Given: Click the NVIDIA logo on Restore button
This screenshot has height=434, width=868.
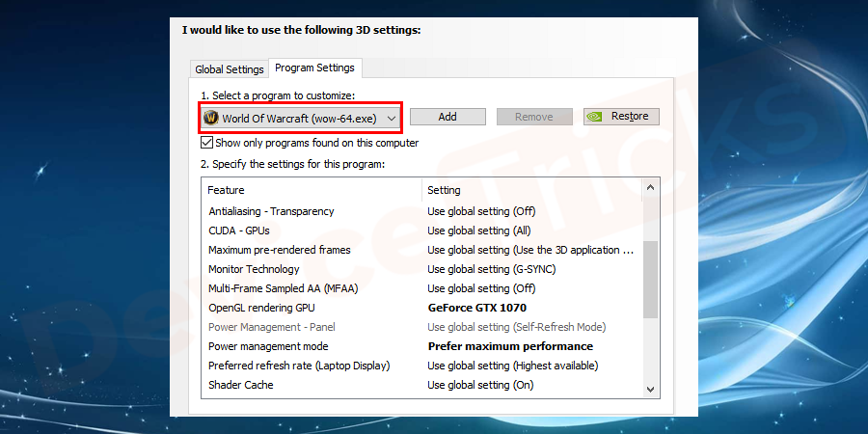Looking at the screenshot, I should click(596, 117).
